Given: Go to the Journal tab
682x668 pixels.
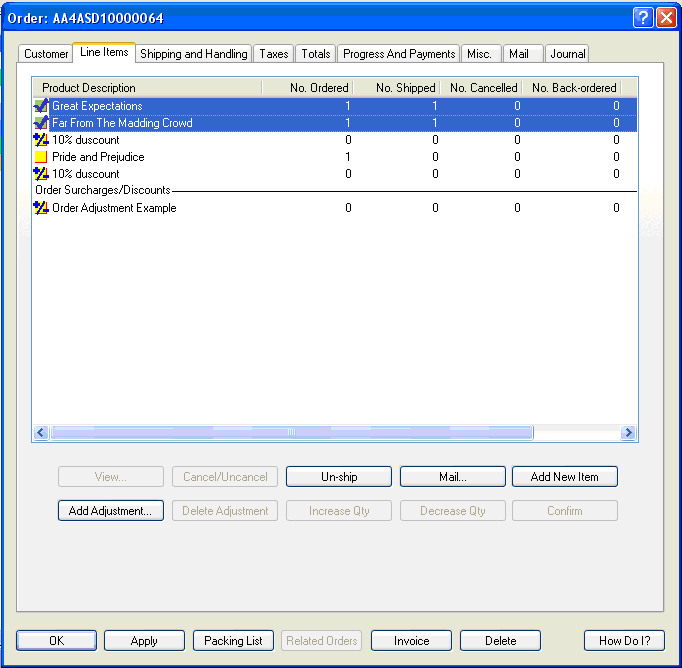Looking at the screenshot, I should 567,54.
